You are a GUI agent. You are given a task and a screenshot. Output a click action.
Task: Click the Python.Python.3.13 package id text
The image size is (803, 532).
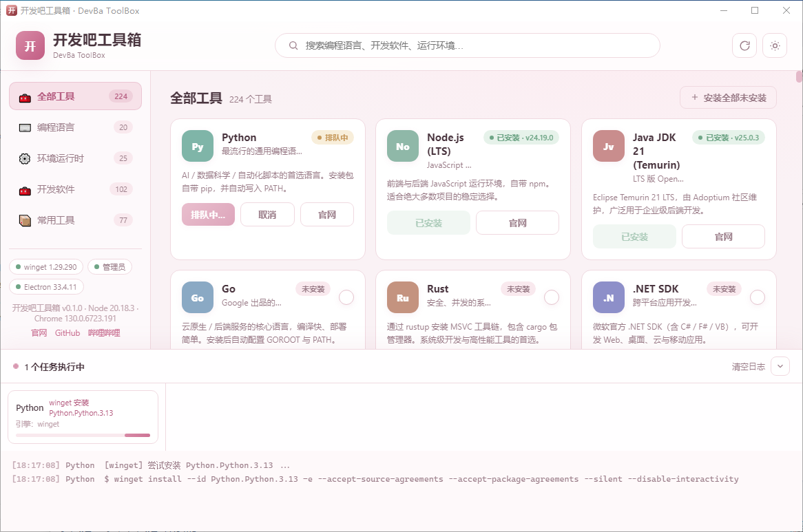[x=81, y=413]
